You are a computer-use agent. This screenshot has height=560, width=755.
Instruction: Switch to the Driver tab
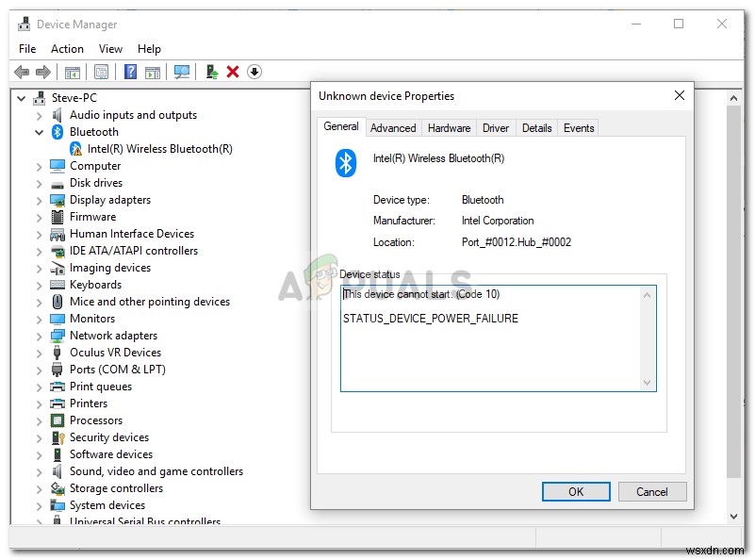tap(496, 128)
